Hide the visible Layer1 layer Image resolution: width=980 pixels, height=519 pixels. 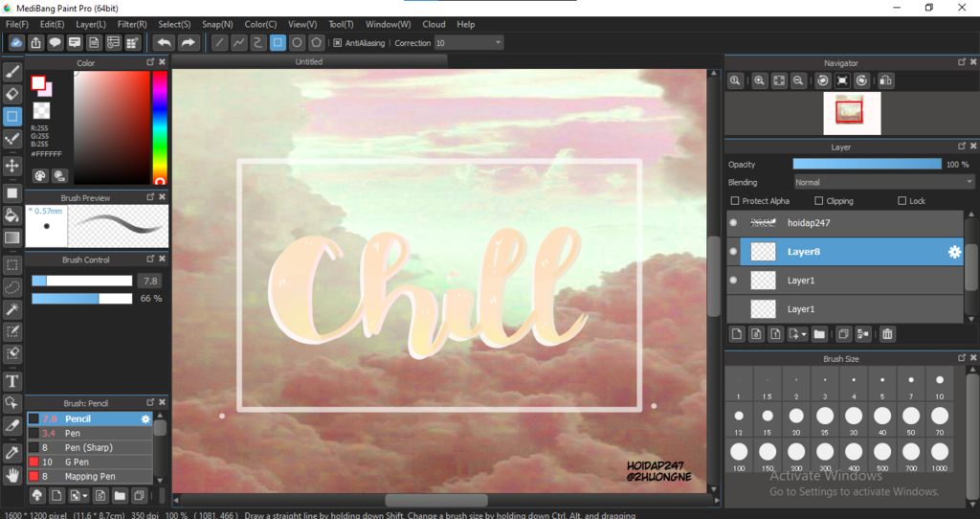734,281
